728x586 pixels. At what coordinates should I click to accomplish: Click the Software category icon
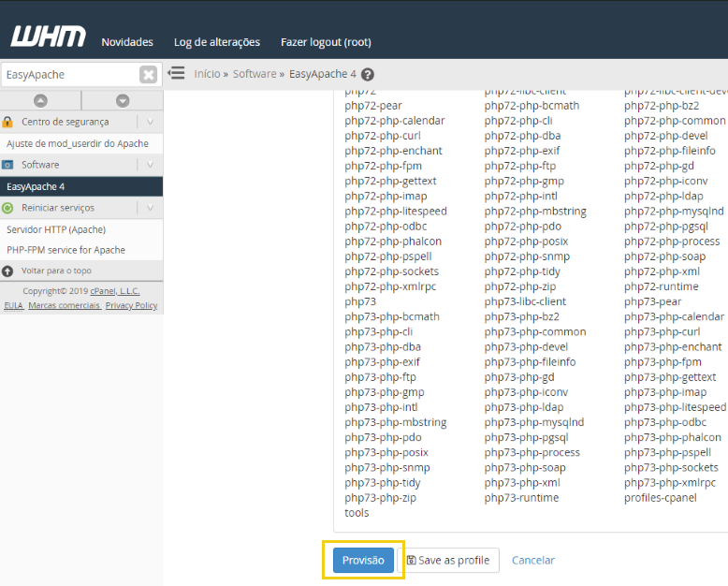[x=7, y=165]
